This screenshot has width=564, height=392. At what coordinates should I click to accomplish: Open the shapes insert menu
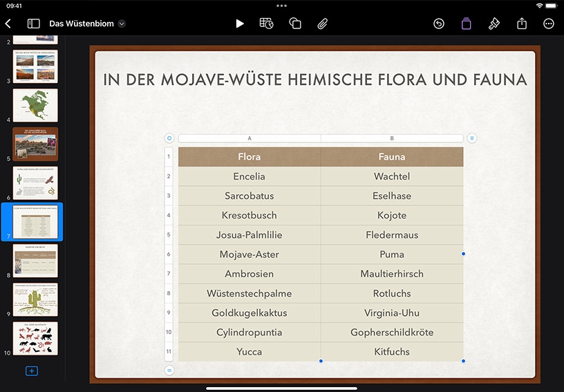295,24
